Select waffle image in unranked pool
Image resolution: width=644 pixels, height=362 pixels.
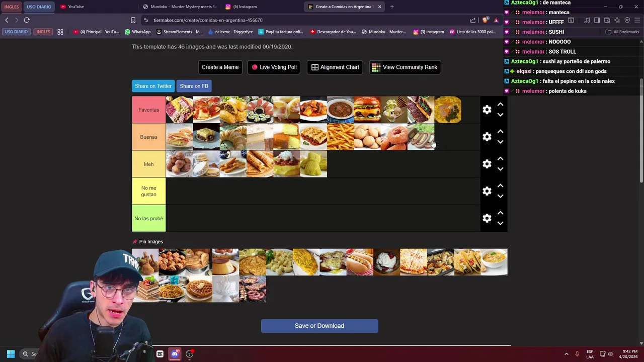pos(199,289)
